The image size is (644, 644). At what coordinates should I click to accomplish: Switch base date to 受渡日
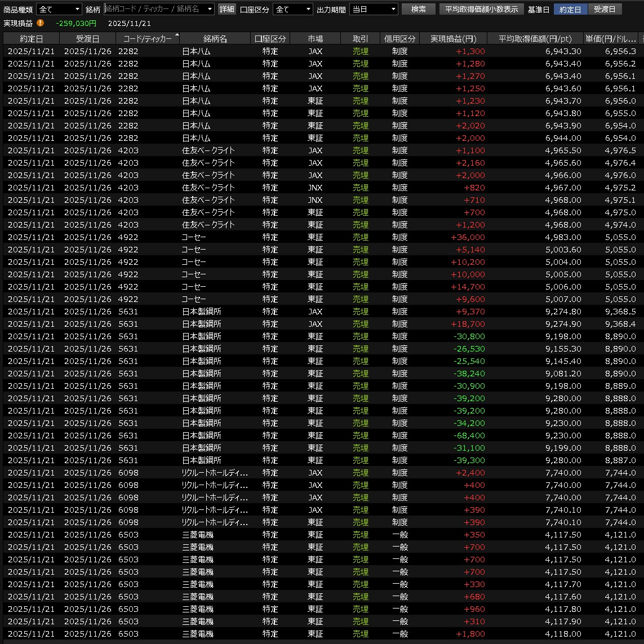tap(605, 9)
